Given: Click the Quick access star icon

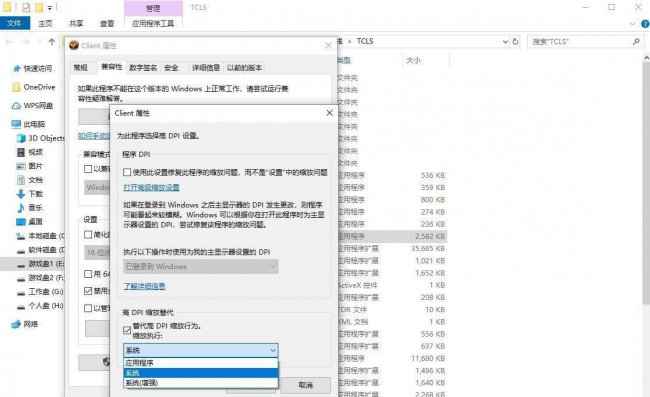Looking at the screenshot, I should (17, 68).
